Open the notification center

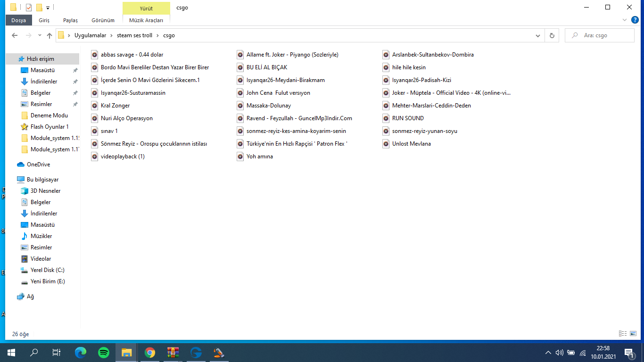coord(628,353)
